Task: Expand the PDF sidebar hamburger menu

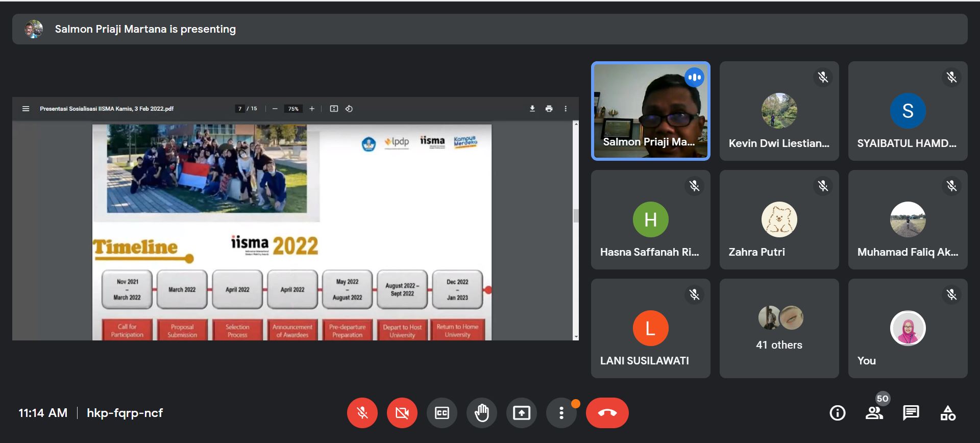Action: click(x=26, y=109)
